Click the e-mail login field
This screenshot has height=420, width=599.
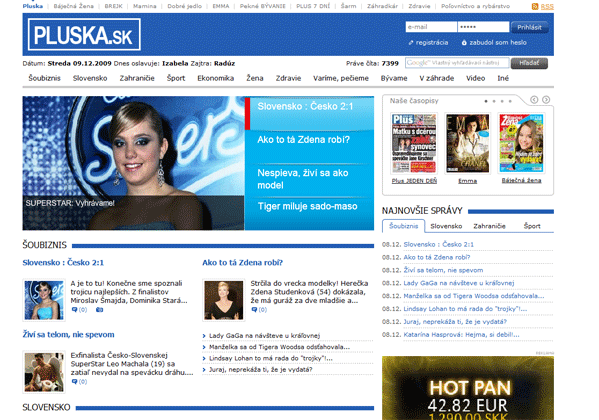[x=431, y=27]
